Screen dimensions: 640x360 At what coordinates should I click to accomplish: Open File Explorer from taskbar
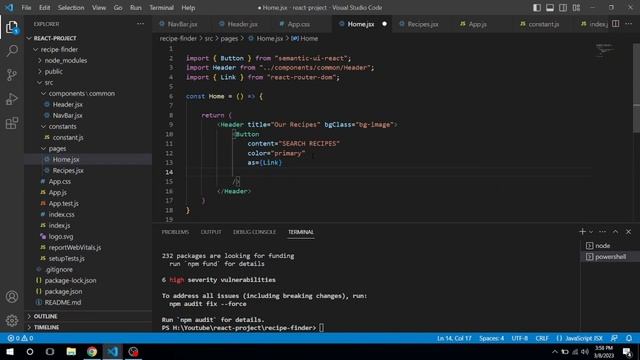coord(71,351)
